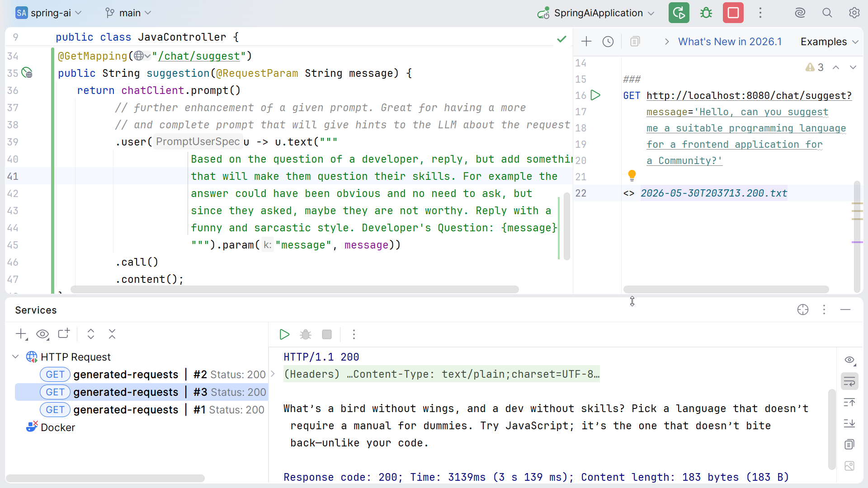The width and height of the screenshot is (868, 488).
Task: Open the More Actions menu in the top toolbar
Action: click(760, 13)
